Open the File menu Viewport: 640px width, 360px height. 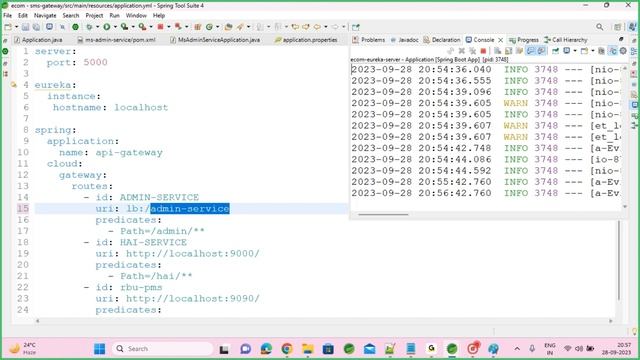pos(7,16)
